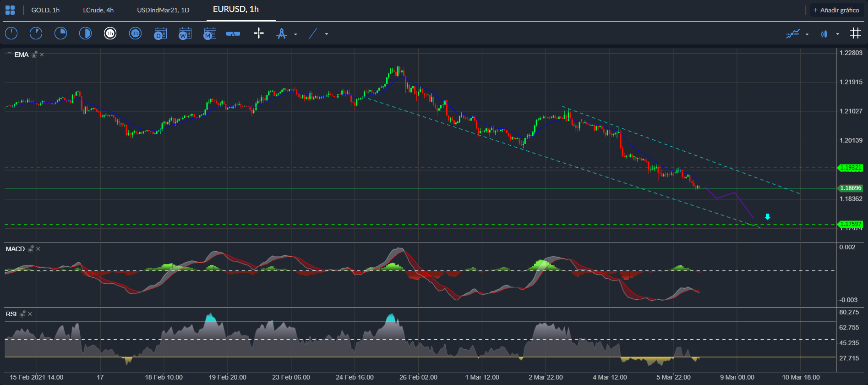Click the 1.17597 green price level label
The height and width of the screenshot is (385, 868).
click(850, 224)
